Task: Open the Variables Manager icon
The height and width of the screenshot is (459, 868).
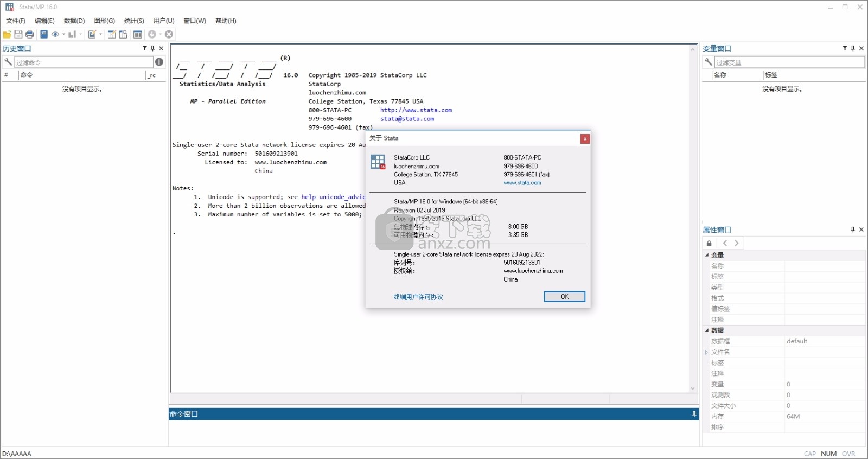Action: [138, 34]
